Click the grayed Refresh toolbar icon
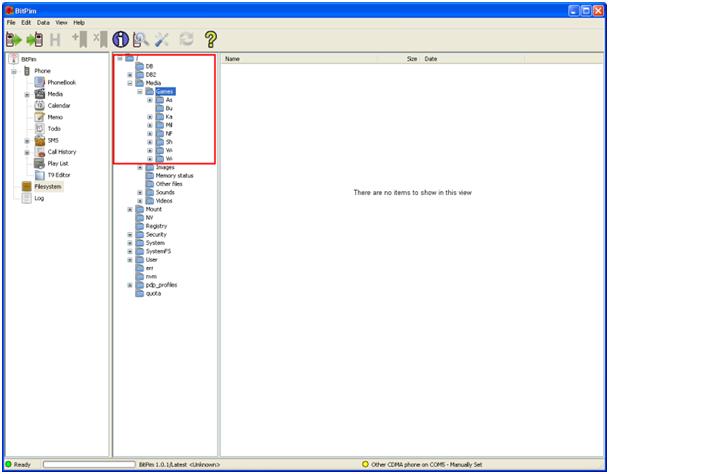720x474 pixels. (x=186, y=40)
